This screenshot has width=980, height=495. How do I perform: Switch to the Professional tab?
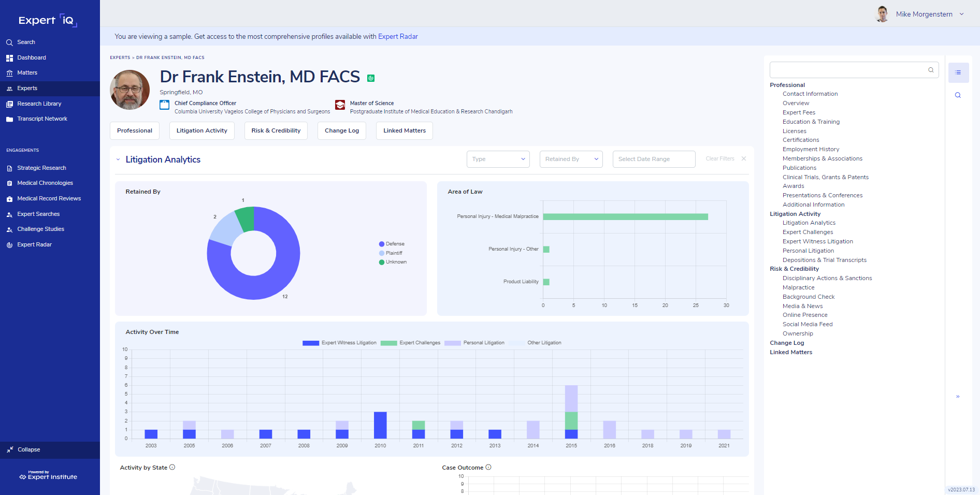point(134,130)
